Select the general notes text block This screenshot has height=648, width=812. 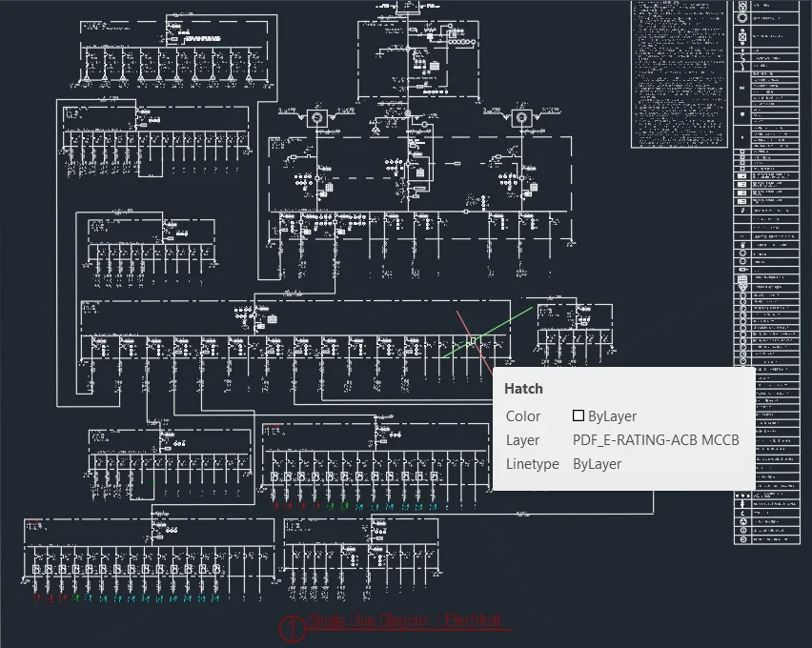(x=679, y=74)
